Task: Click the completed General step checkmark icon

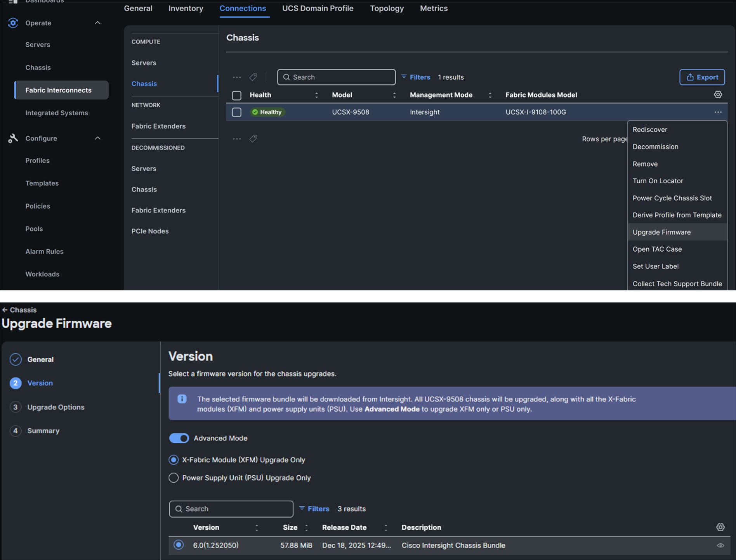Action: [x=16, y=359]
